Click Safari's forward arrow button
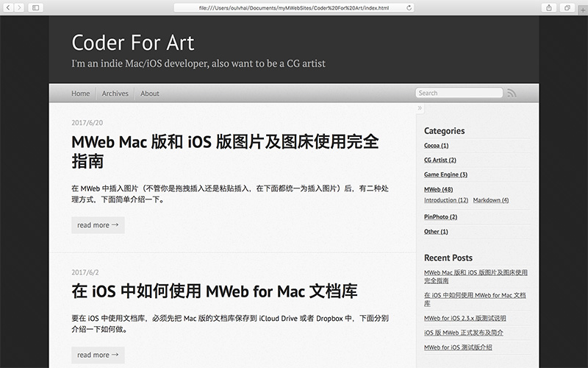The height and width of the screenshot is (368, 588). [19, 7]
